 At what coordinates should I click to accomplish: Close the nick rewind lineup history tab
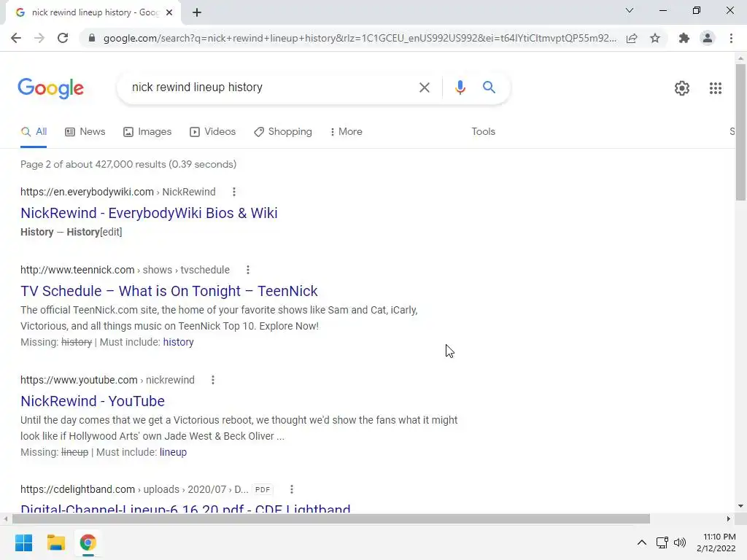pos(169,12)
